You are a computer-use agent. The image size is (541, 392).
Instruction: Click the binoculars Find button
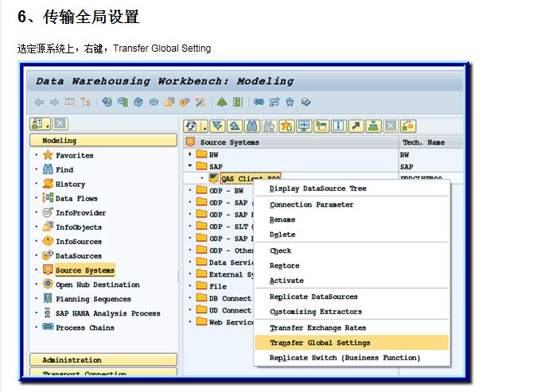[252, 126]
